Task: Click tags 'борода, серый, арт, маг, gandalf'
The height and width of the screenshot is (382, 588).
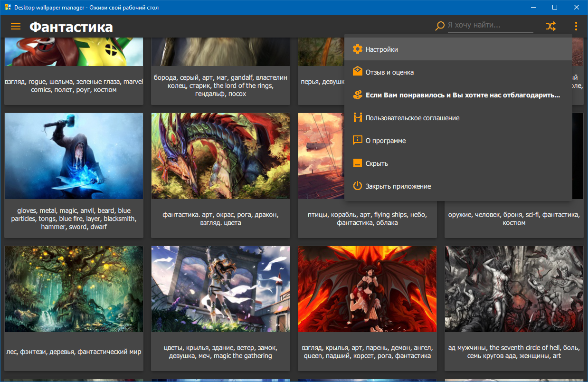Action: click(x=220, y=86)
